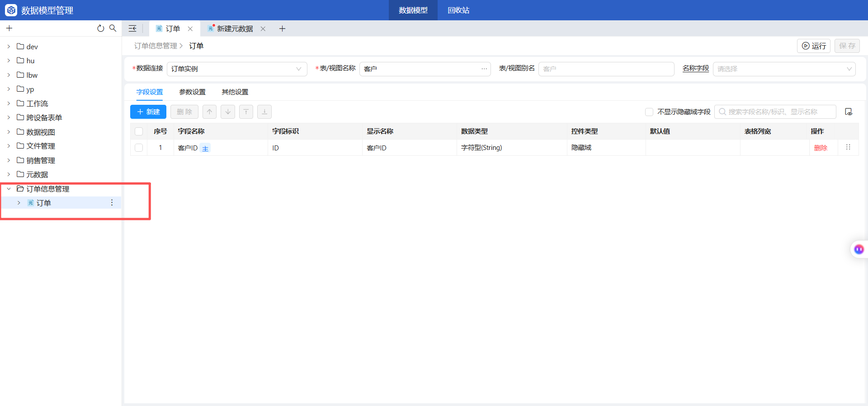Expand the dev folder

pyautogui.click(x=9, y=47)
